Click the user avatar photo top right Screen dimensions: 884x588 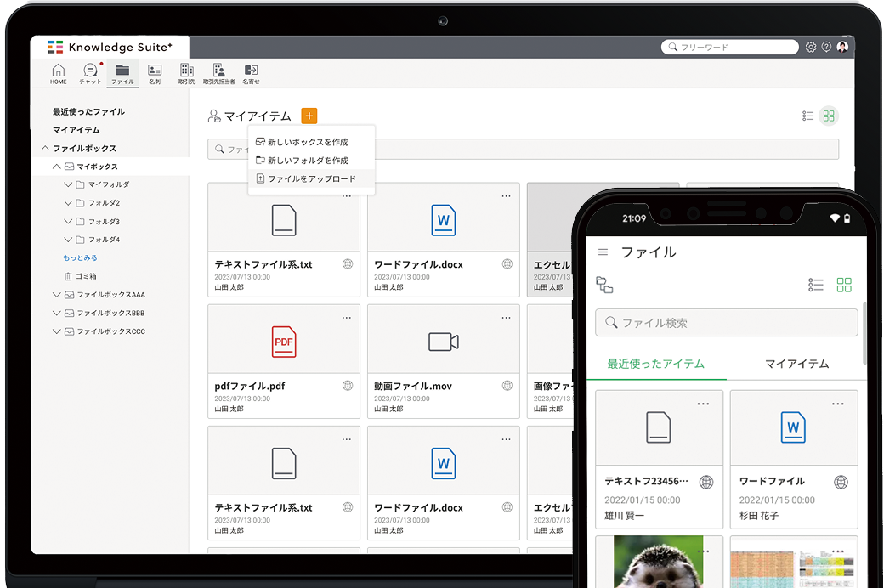click(x=842, y=47)
